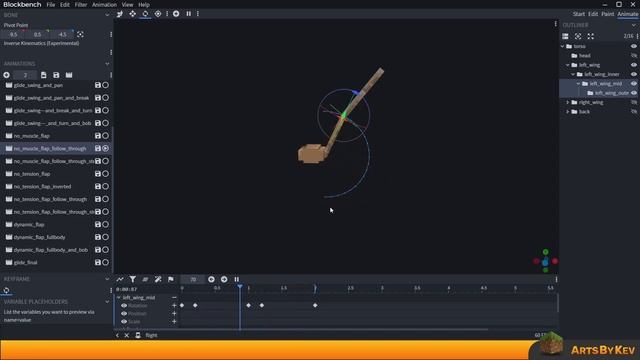Collapse the Keyframe panel chevron
Viewport: 640px width, 360px height.
(107, 279)
